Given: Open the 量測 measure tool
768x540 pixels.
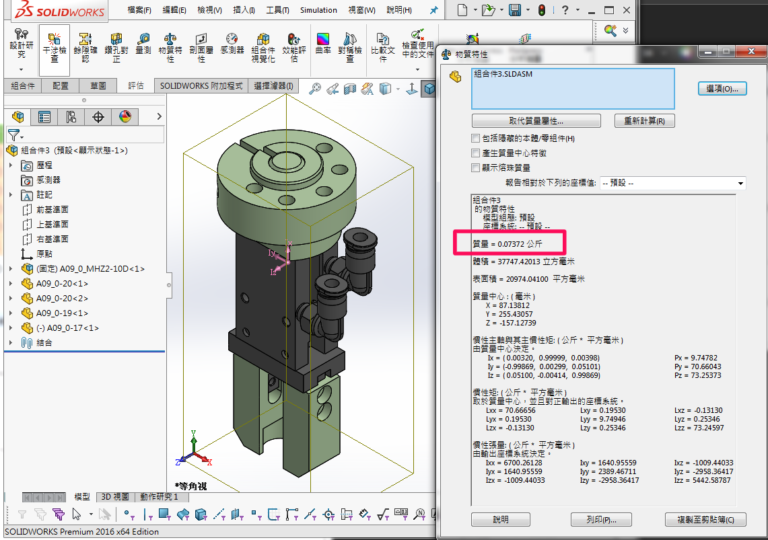Looking at the screenshot, I should coord(143,44).
